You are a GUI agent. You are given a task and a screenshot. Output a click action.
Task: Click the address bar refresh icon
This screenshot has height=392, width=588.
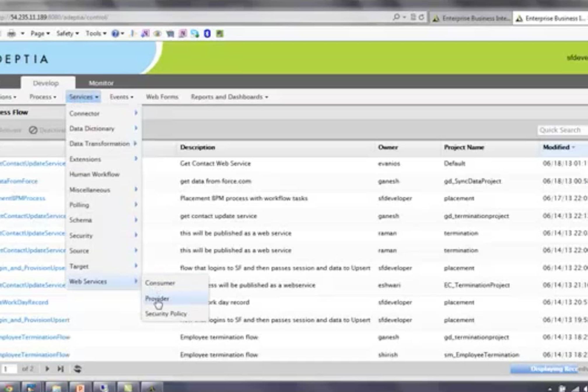pos(421,17)
